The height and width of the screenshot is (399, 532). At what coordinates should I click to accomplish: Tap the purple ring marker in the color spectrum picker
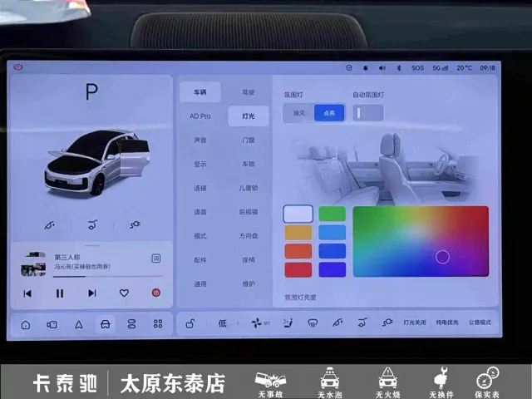pyautogui.click(x=442, y=257)
